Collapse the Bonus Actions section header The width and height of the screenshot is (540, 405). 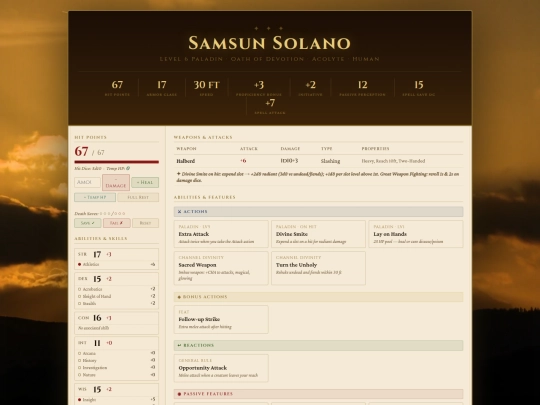[318, 297]
